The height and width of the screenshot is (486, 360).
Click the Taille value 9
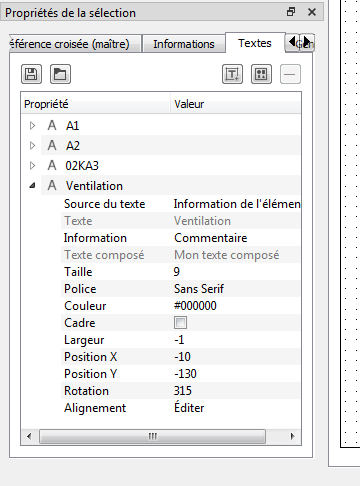(177, 272)
